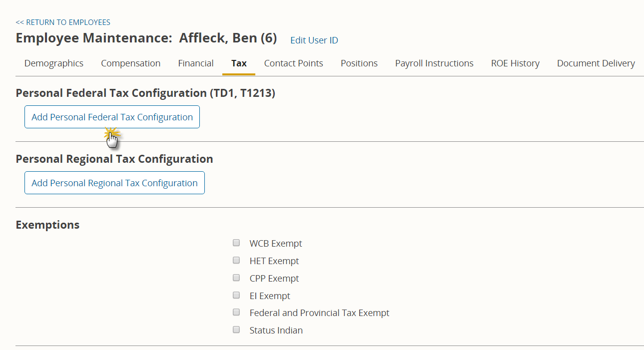Click the Exemptions section heading
This screenshot has height=350, width=644.
tap(47, 225)
